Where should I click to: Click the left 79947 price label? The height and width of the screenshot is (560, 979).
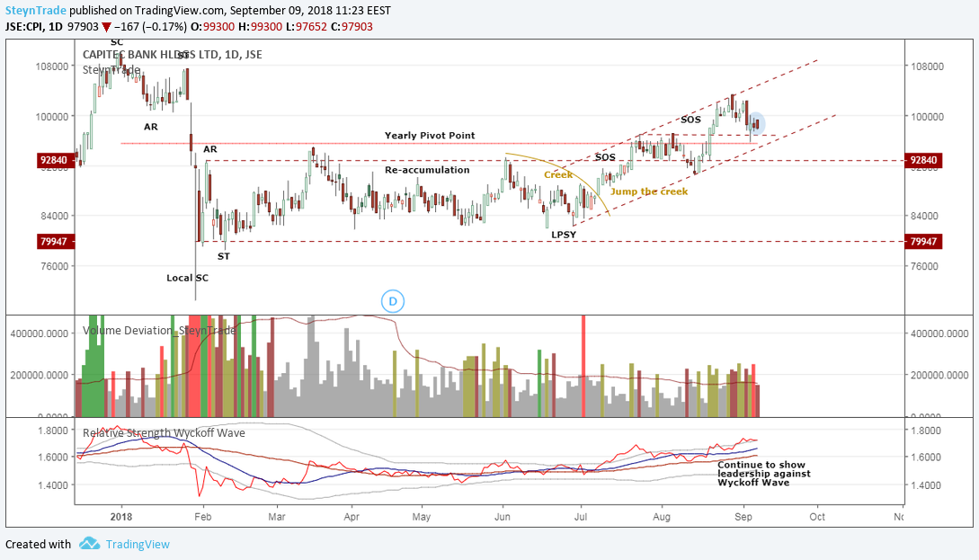54,242
